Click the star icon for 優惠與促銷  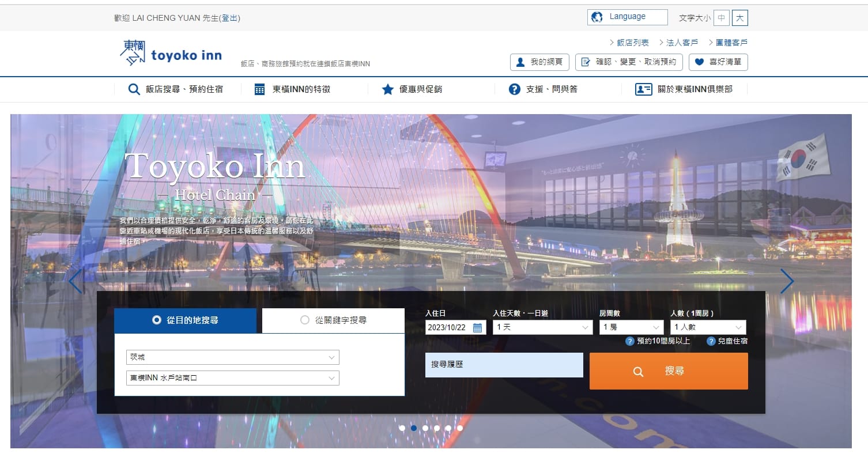tap(387, 89)
